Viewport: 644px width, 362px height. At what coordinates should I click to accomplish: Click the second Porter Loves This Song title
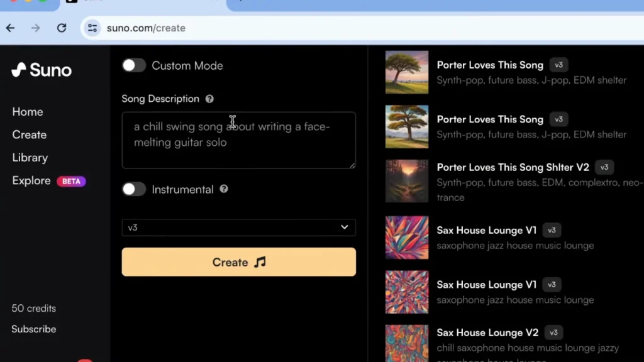490,119
